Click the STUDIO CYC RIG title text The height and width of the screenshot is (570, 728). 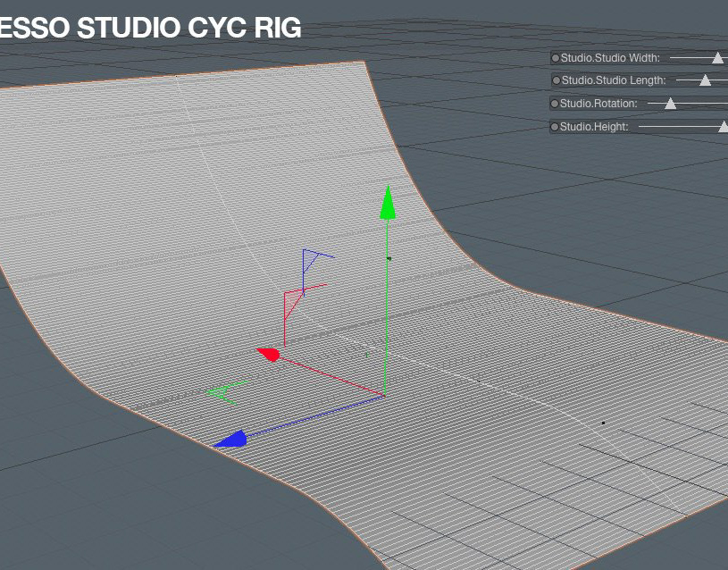(189, 28)
